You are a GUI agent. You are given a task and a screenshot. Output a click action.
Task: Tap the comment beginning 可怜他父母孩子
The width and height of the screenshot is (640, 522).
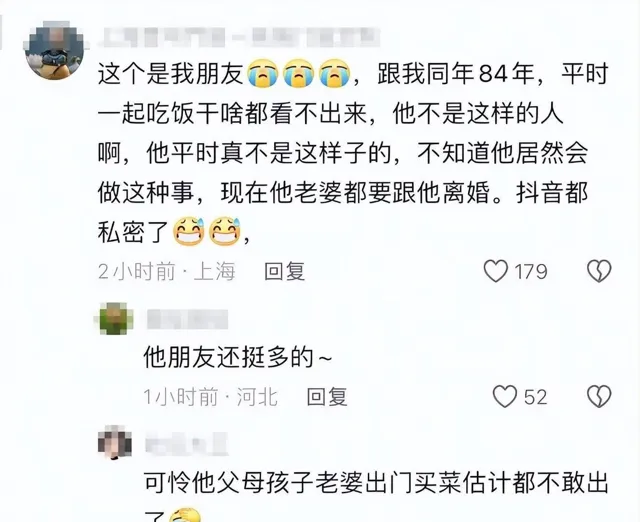376,494
